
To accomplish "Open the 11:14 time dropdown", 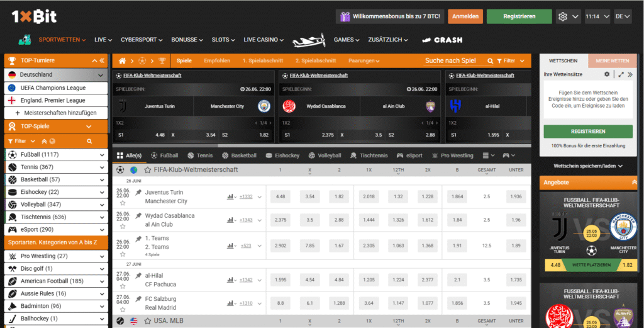I will (597, 16).
